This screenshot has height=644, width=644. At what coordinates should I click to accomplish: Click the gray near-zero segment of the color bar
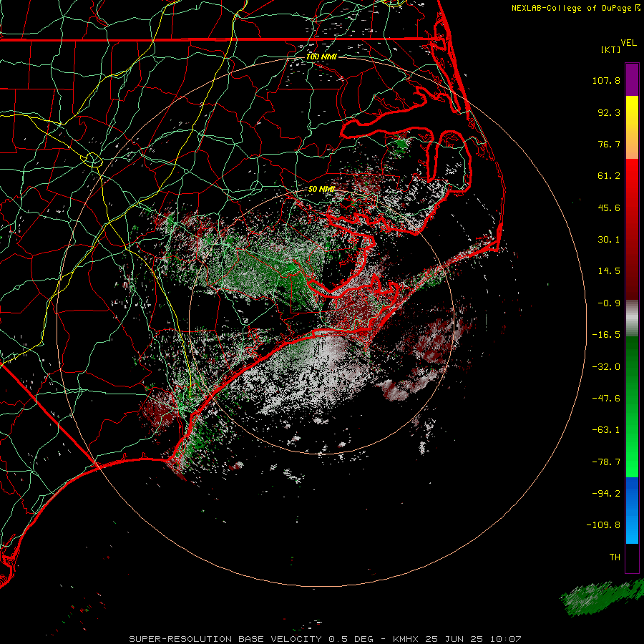point(632,318)
